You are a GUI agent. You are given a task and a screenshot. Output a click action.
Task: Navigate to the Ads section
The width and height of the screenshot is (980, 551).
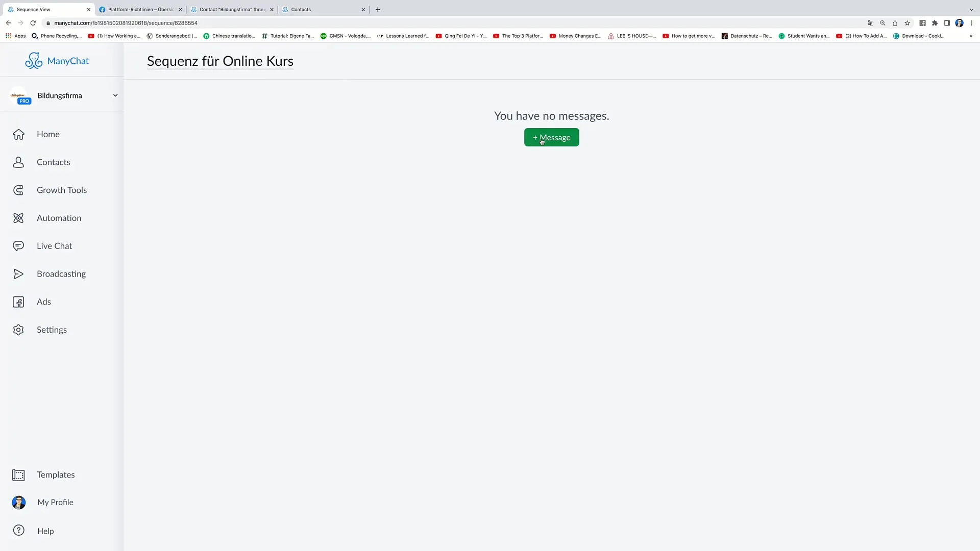coord(44,302)
